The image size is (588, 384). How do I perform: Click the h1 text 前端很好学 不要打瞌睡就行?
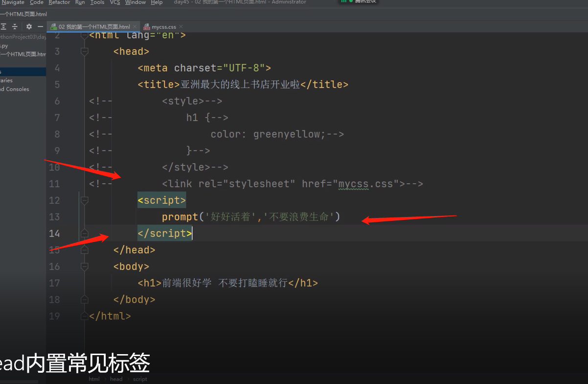tap(225, 283)
